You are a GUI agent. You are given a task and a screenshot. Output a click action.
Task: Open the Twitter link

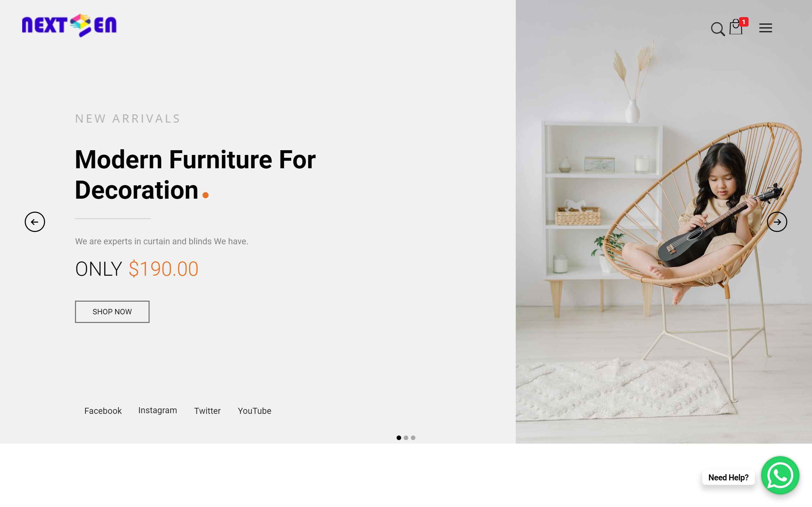click(x=207, y=411)
